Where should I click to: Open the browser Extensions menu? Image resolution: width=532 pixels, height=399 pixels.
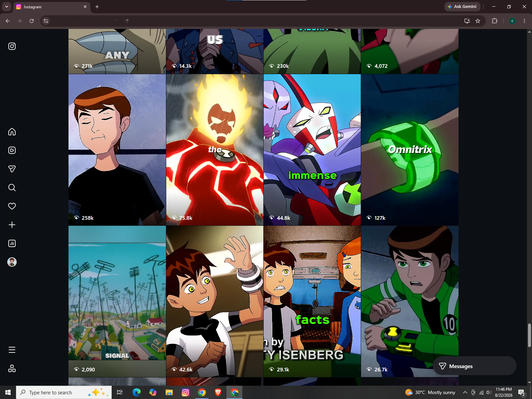tap(494, 21)
